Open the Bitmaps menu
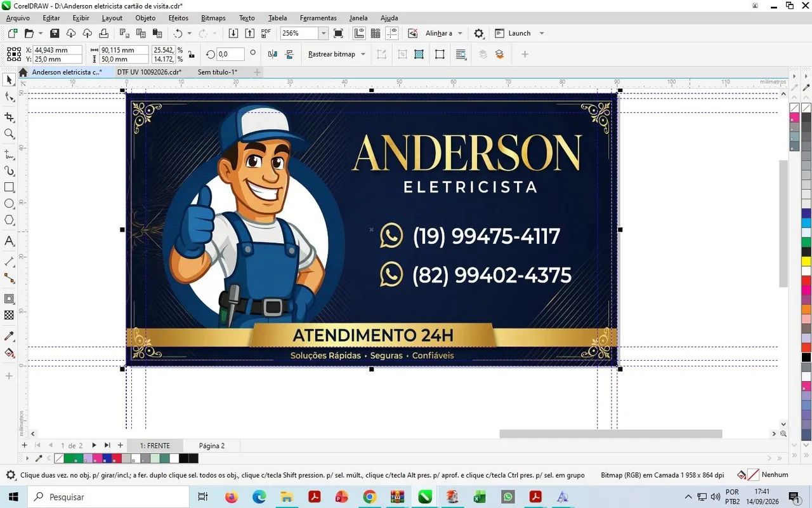 pos(213,18)
